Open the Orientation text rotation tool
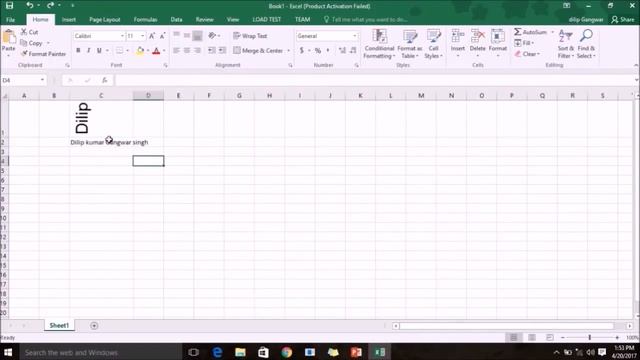 [x=213, y=36]
